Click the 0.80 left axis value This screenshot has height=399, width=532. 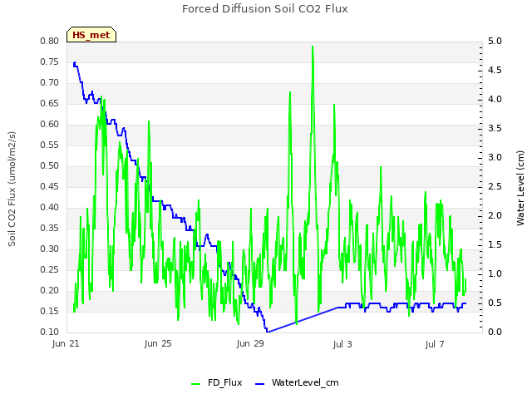(x=50, y=41)
